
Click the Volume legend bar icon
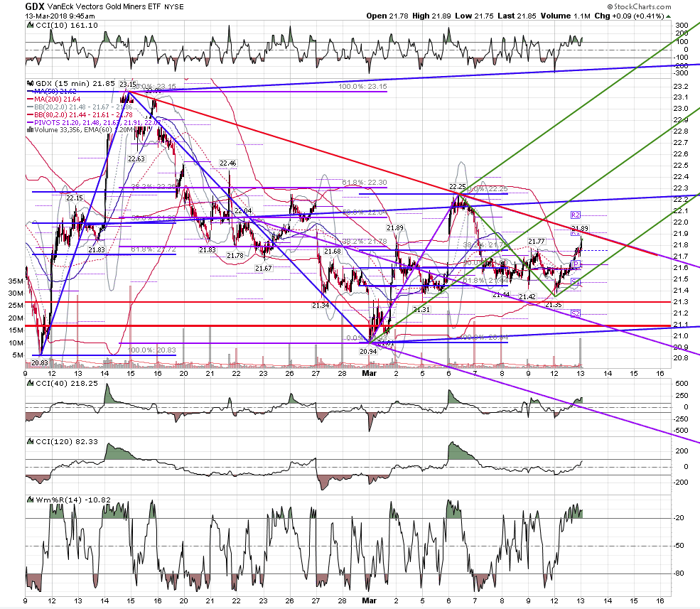[31, 130]
